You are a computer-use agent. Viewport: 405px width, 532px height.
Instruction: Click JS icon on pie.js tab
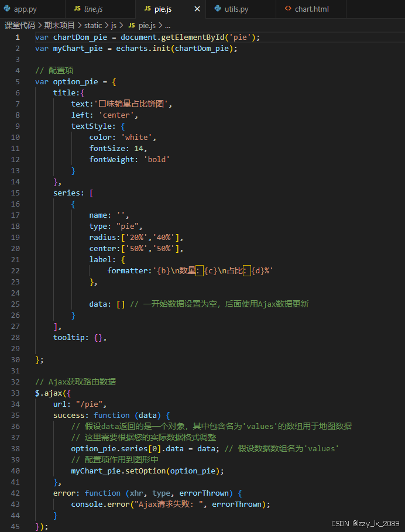(147, 8)
